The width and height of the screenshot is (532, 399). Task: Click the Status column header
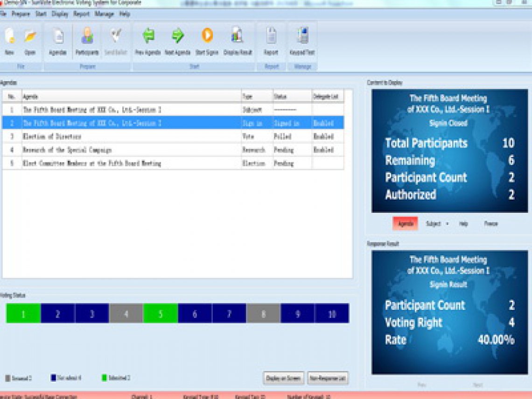click(292, 97)
